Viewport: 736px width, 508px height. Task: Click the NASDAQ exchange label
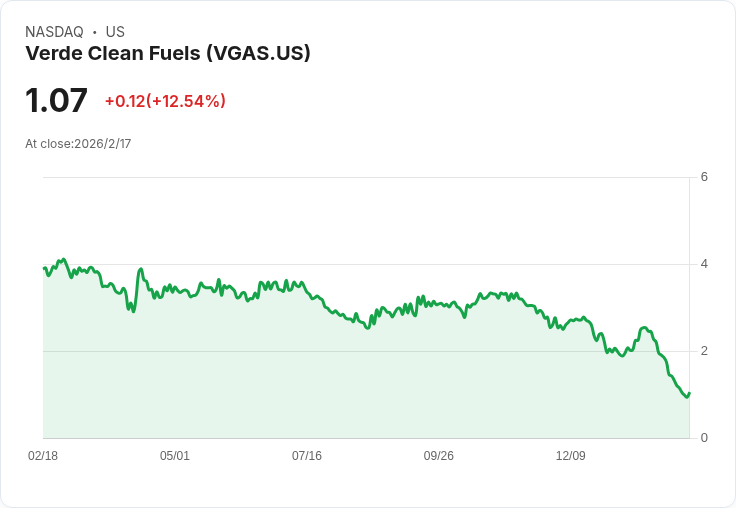pos(54,32)
